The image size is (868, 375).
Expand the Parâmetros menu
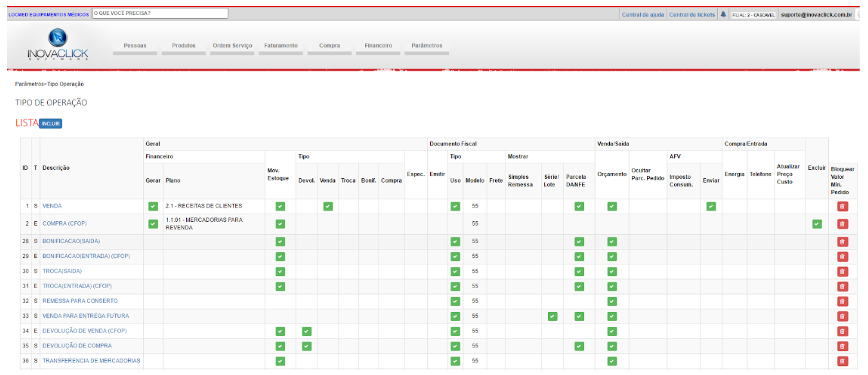click(x=427, y=46)
